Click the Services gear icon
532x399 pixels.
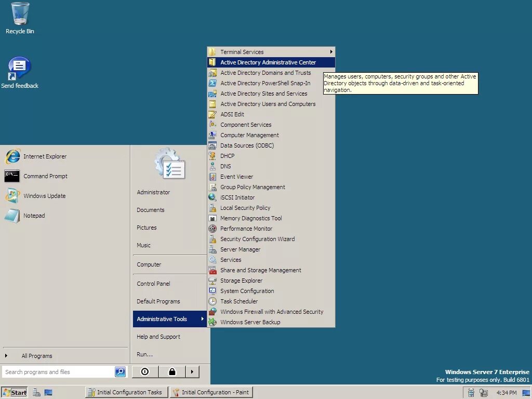[x=212, y=260]
